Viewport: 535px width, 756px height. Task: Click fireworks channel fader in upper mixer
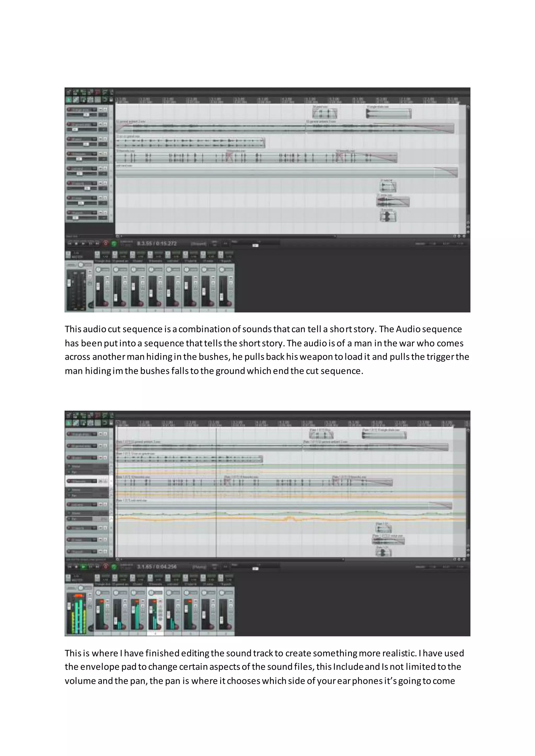point(151,293)
